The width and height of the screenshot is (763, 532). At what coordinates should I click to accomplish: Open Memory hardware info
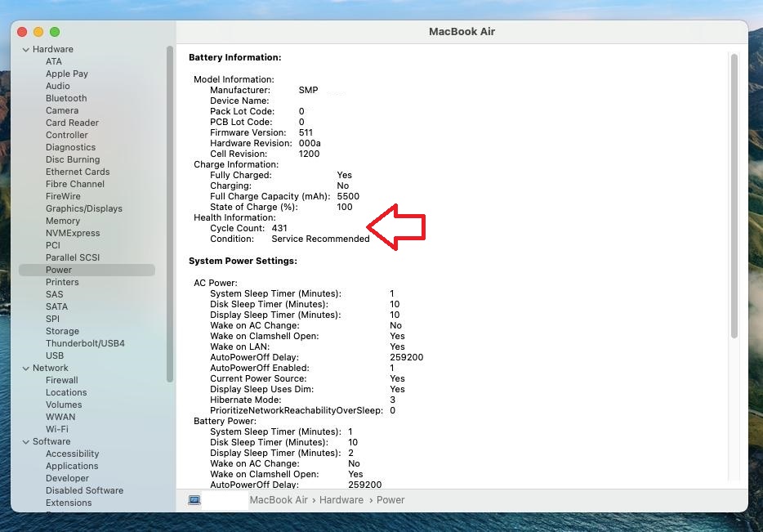click(x=62, y=221)
